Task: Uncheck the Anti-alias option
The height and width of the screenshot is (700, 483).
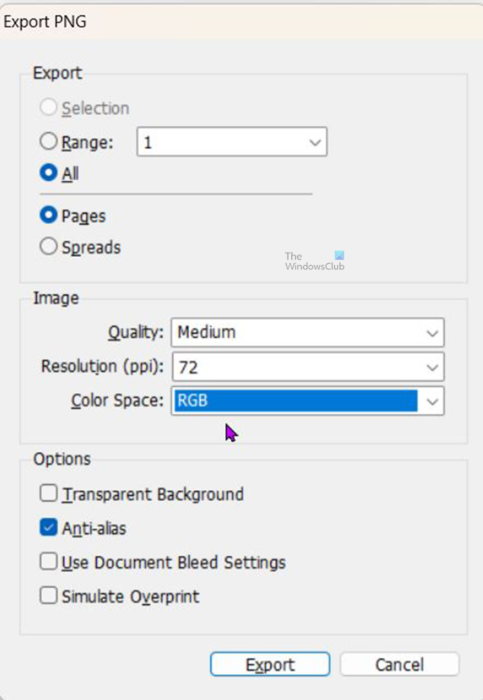Action: [48, 527]
